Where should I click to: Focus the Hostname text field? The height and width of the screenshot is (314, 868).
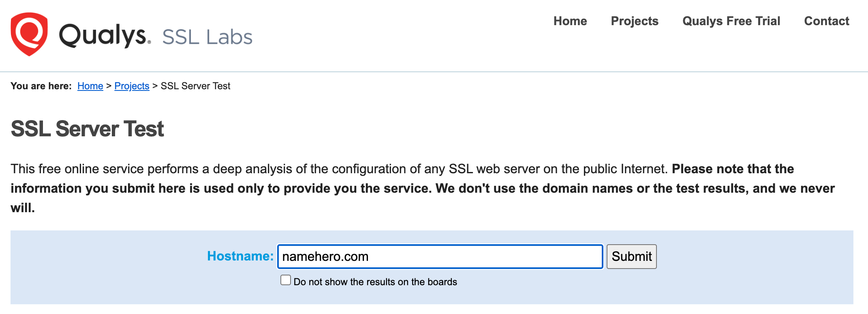[440, 256]
